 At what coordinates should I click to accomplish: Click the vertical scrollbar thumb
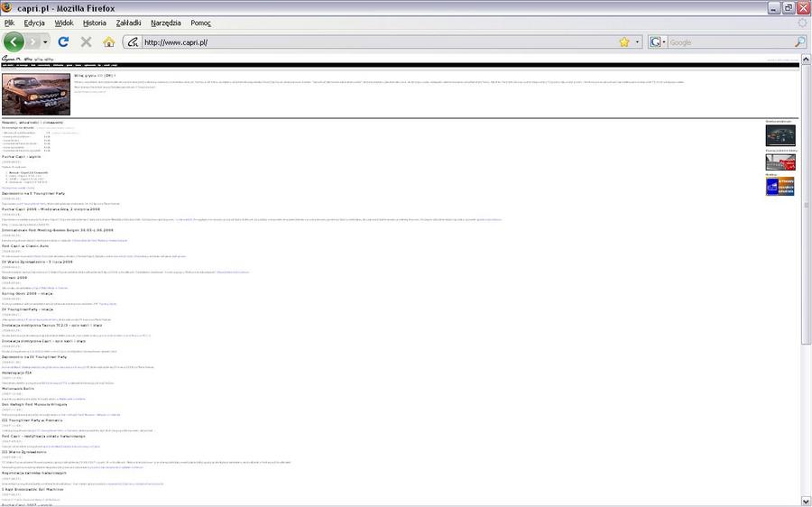806,204
